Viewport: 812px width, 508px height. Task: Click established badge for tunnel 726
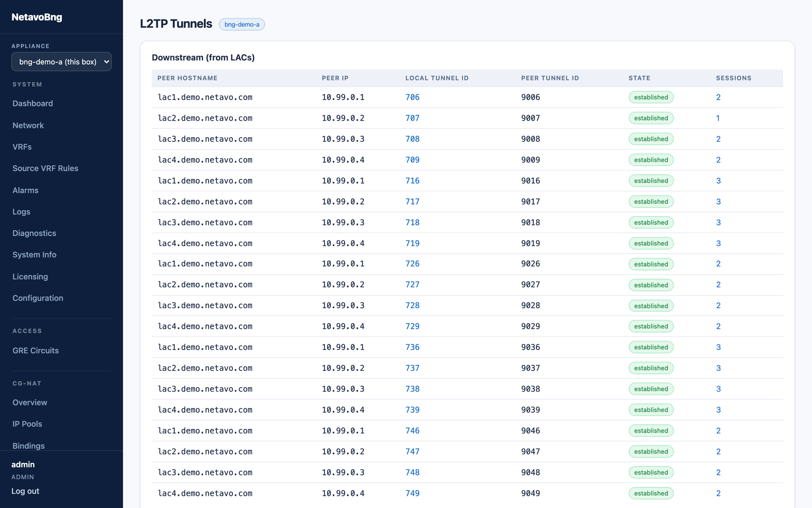pyautogui.click(x=651, y=264)
